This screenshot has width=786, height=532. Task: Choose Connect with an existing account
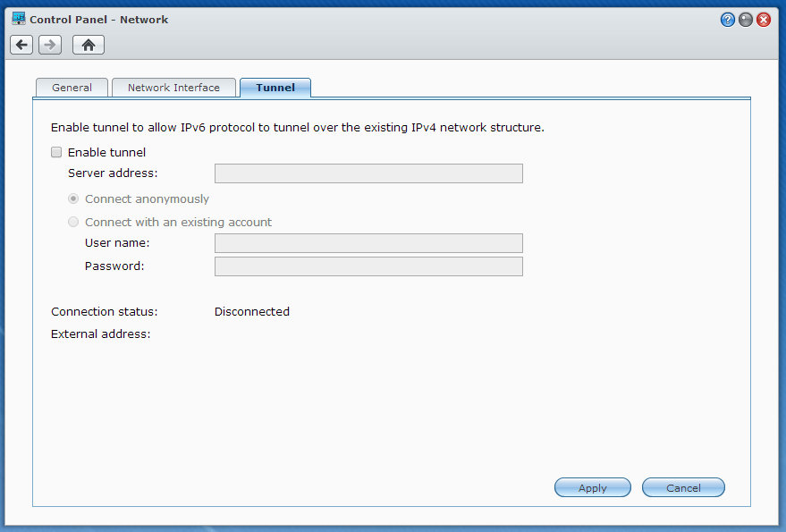[73, 222]
